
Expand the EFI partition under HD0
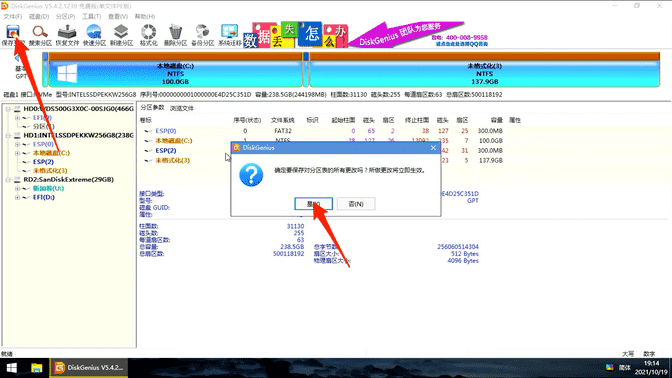pos(17,117)
